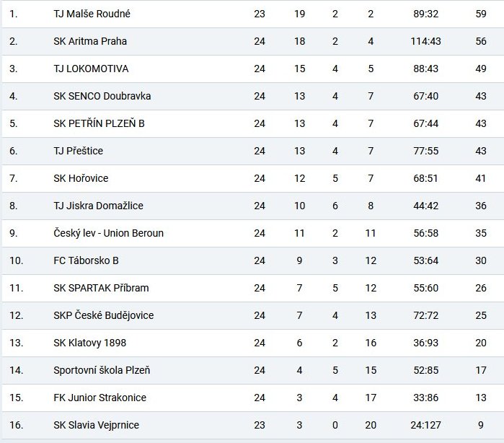Open the SK SENCO Doubravka team page
The height and width of the screenshot is (443, 504).
coord(102,96)
